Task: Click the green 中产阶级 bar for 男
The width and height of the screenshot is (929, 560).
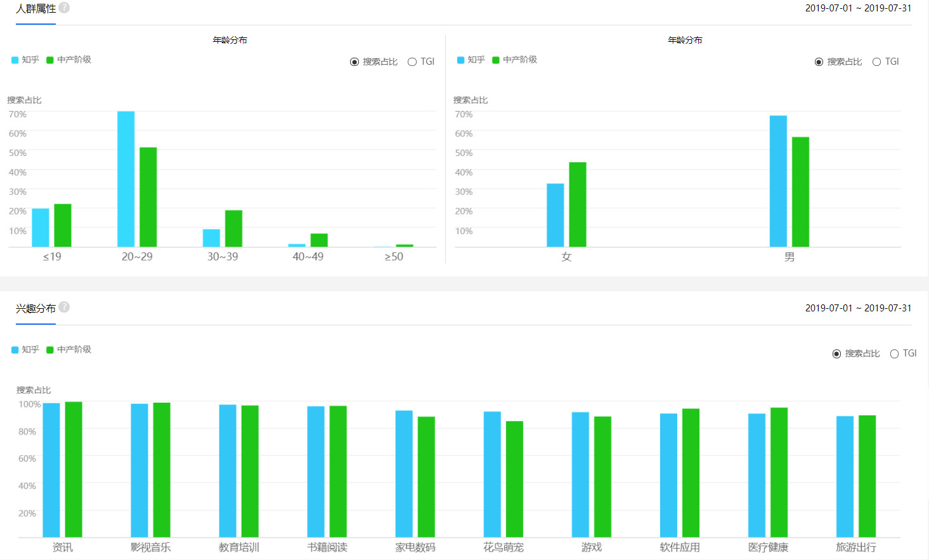Action: click(x=800, y=192)
